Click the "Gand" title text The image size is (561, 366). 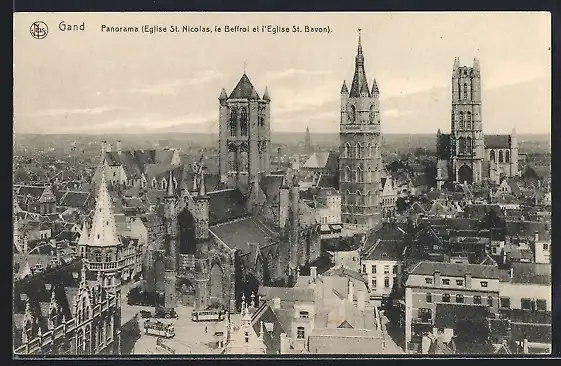(72, 27)
